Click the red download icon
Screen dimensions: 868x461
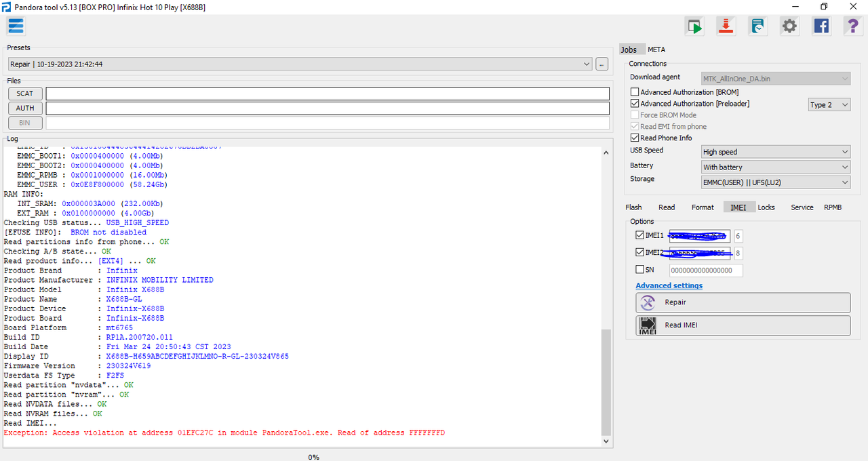coord(726,26)
